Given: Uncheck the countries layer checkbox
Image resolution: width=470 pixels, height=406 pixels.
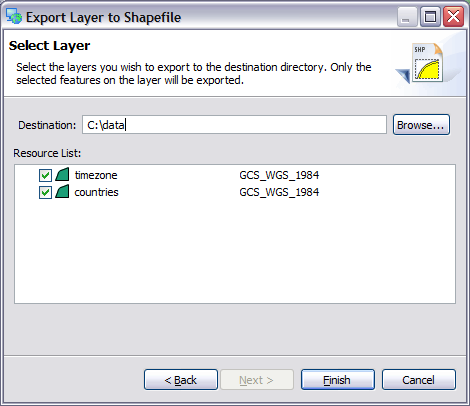Looking at the screenshot, I should coord(45,192).
